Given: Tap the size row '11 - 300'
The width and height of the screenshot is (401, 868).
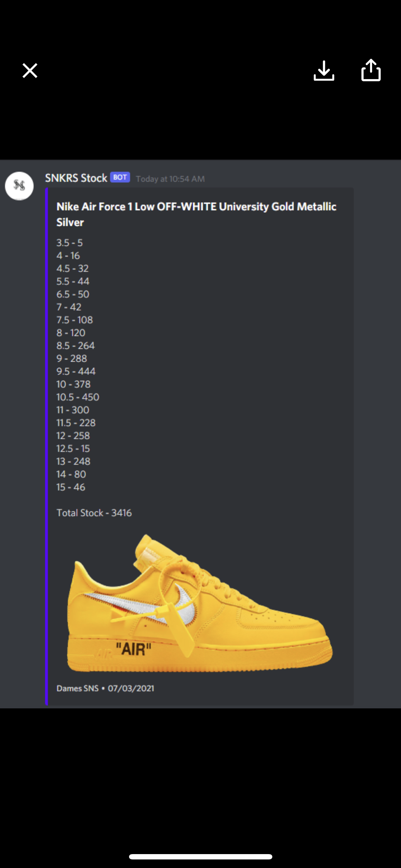Looking at the screenshot, I should (73, 410).
